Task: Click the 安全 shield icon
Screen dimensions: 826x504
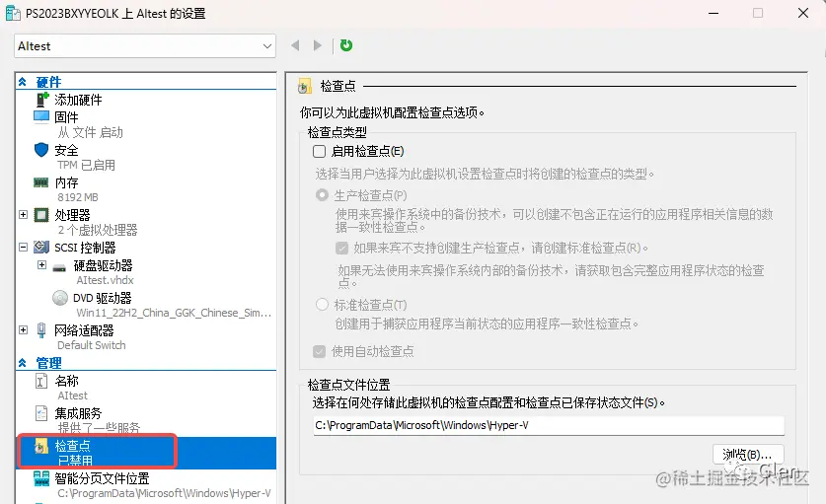Action: [x=41, y=150]
